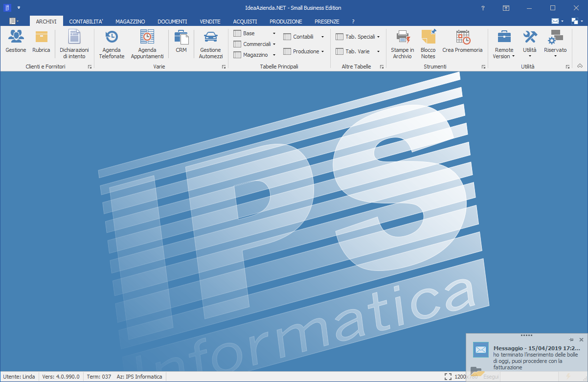The width and height of the screenshot is (588, 382).
Task: Expand the Magazzino tables dropdown
Action: click(x=274, y=55)
